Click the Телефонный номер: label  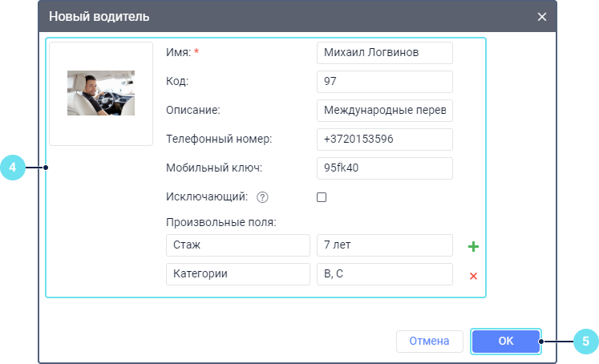(219, 139)
